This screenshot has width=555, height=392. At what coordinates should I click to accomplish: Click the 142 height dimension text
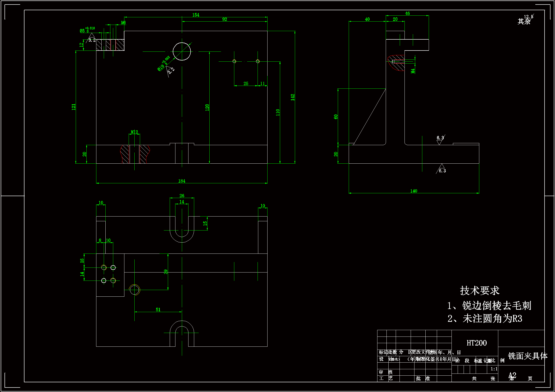point(292,97)
